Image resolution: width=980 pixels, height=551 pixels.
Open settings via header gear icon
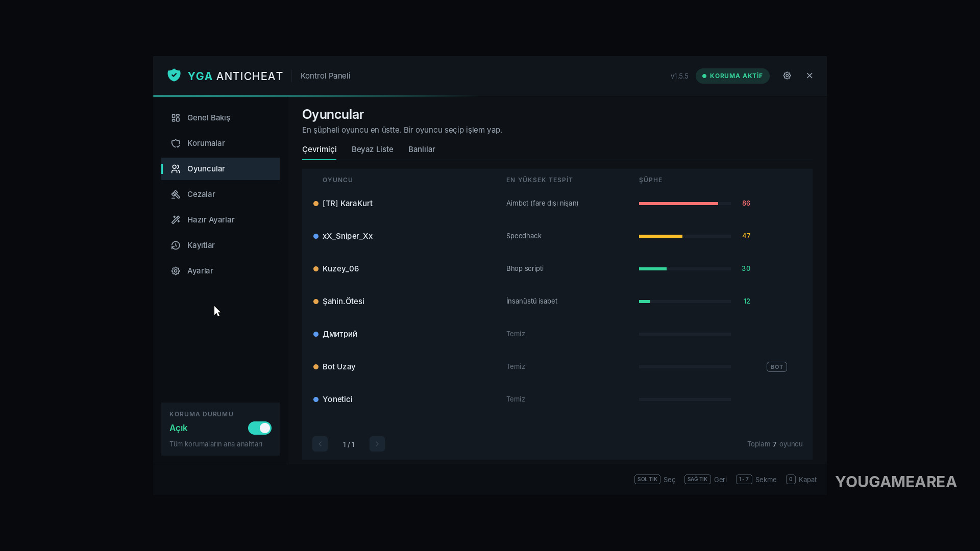pyautogui.click(x=787, y=76)
